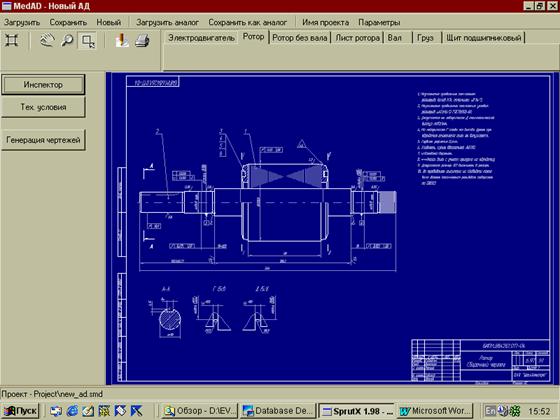
Task: Open Тех. условия button
Action: tap(43, 107)
